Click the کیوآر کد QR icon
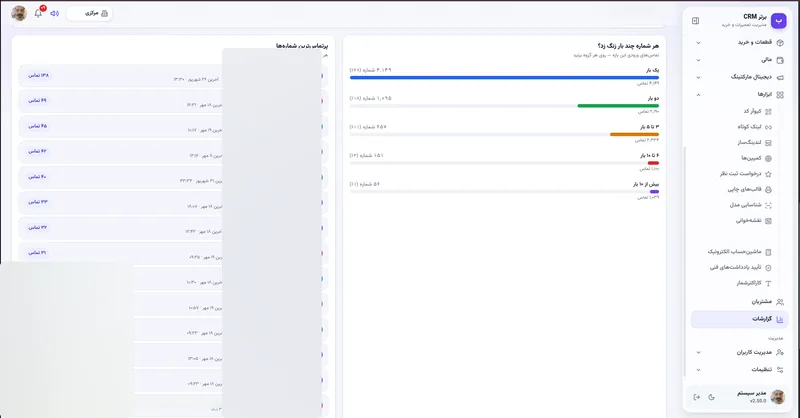This screenshot has height=418, width=800. (768, 111)
